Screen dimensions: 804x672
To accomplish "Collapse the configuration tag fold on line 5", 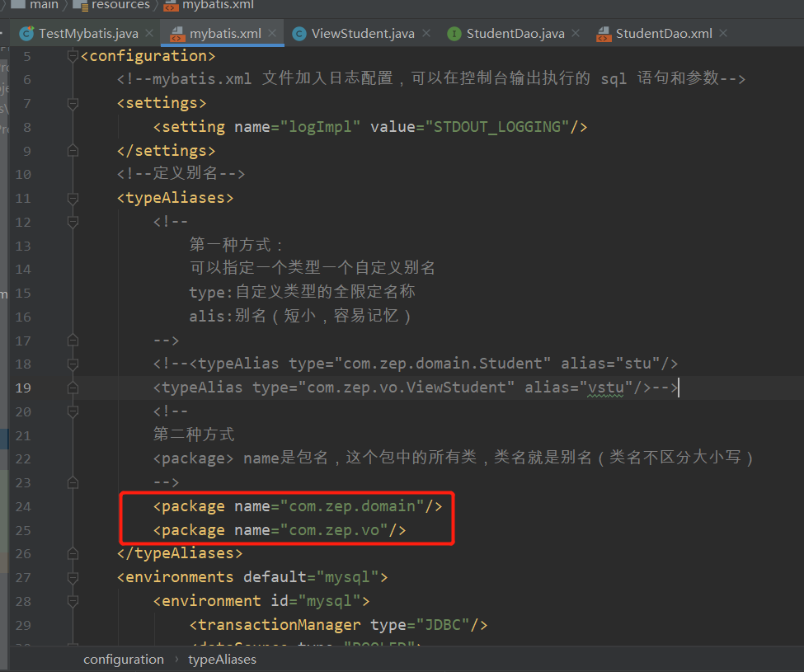I will click(73, 56).
